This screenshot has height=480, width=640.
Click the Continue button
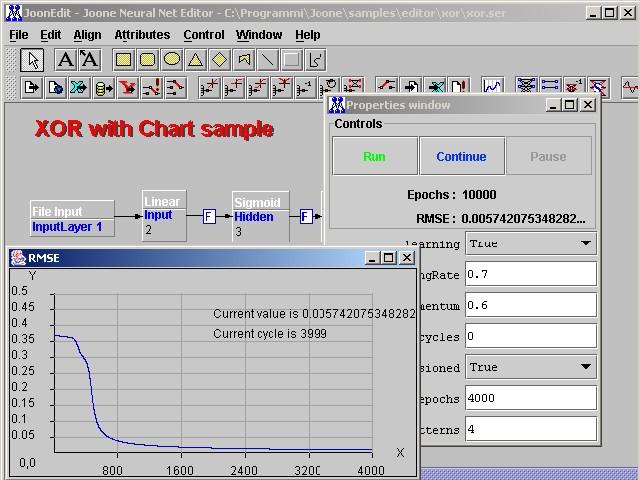[x=462, y=156]
